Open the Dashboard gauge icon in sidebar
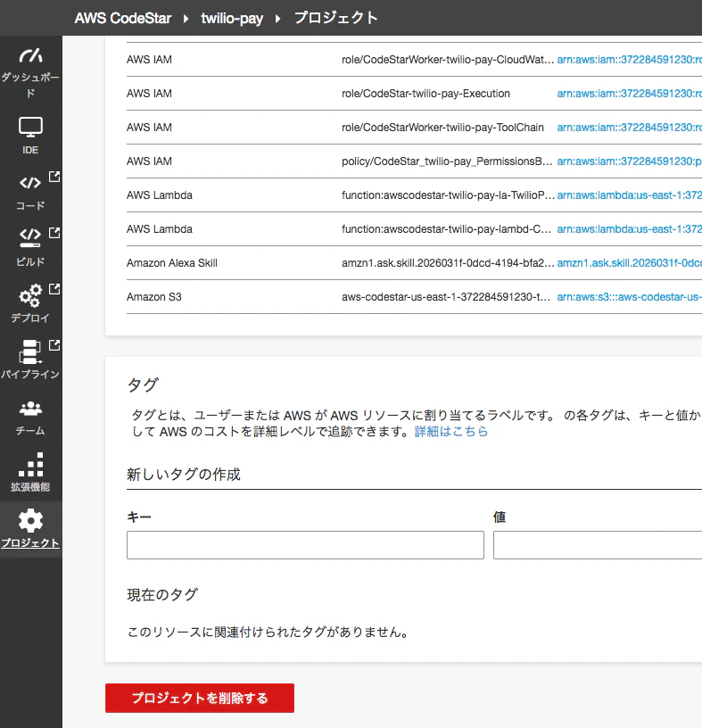Image resolution: width=702 pixels, height=728 pixels. [x=30, y=55]
